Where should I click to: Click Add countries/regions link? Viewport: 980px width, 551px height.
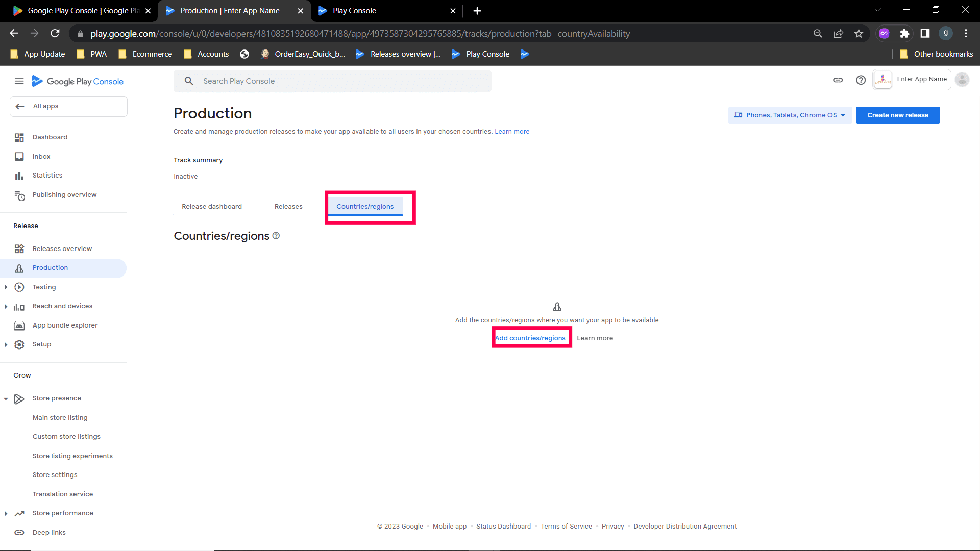[530, 338]
